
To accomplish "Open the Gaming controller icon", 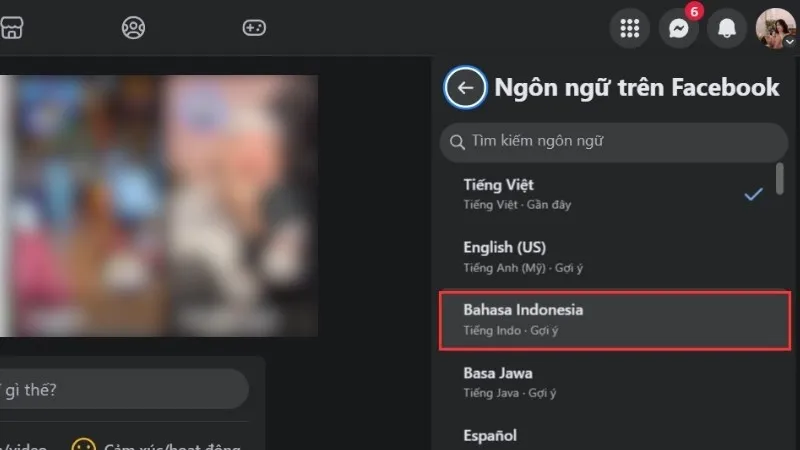I will (x=254, y=28).
